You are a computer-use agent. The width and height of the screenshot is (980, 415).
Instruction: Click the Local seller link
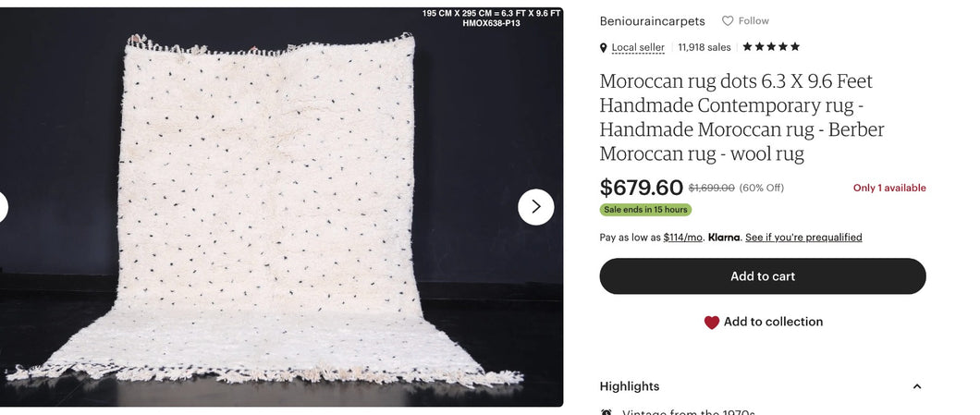(638, 48)
